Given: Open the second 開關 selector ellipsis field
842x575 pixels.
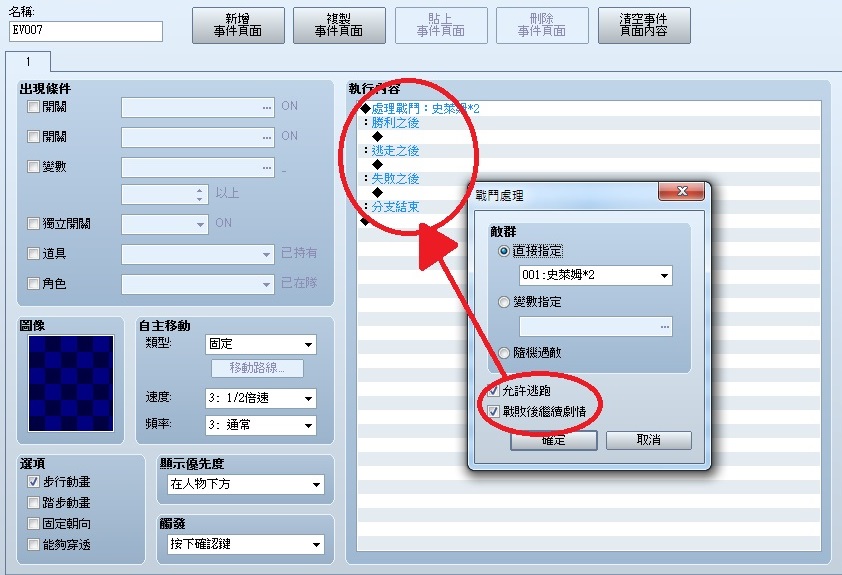Looking at the screenshot, I should [x=198, y=137].
